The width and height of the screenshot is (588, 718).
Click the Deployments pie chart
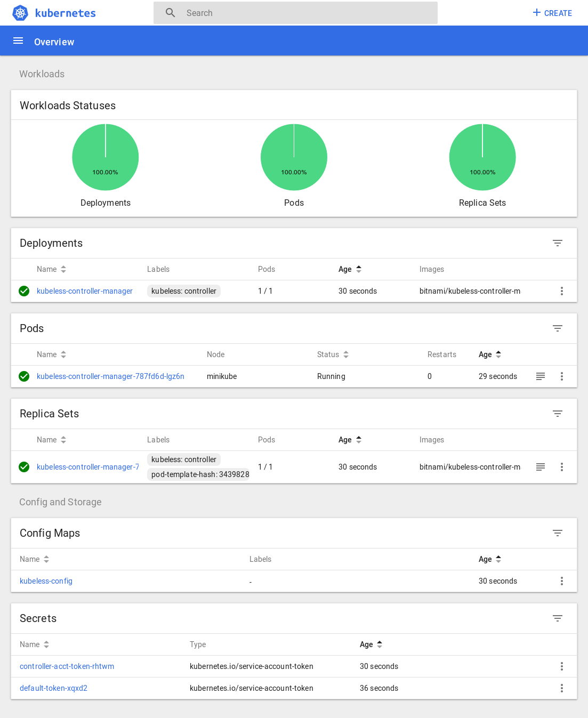pyautogui.click(x=106, y=157)
